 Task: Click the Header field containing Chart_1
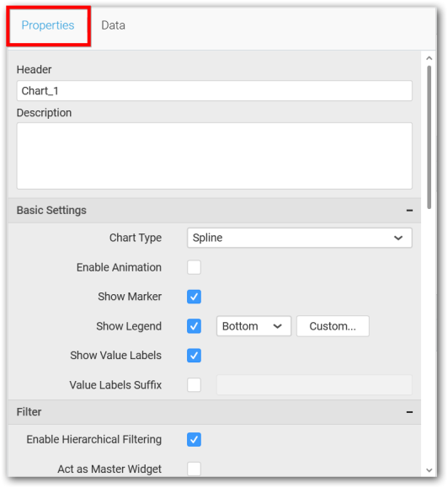(215, 91)
